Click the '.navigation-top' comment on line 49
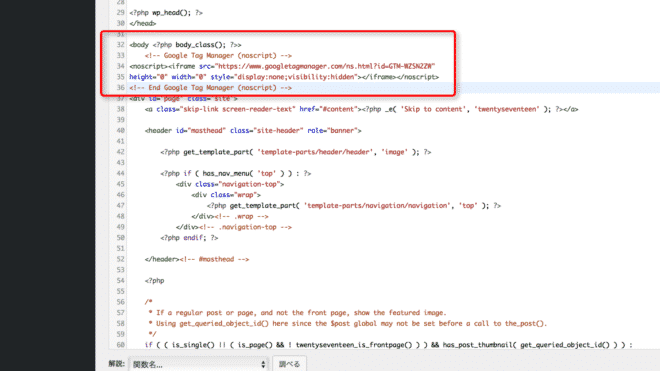660x371 pixels. click(x=245, y=227)
